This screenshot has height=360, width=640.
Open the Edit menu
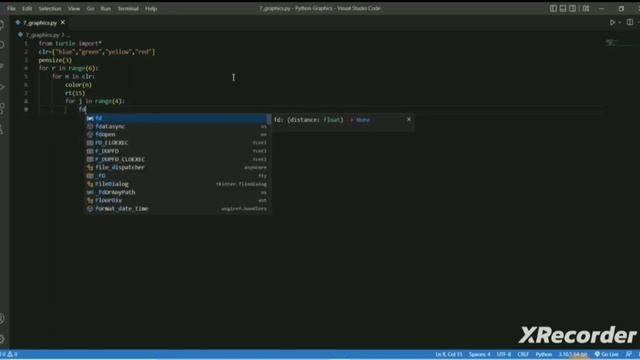tap(27, 8)
